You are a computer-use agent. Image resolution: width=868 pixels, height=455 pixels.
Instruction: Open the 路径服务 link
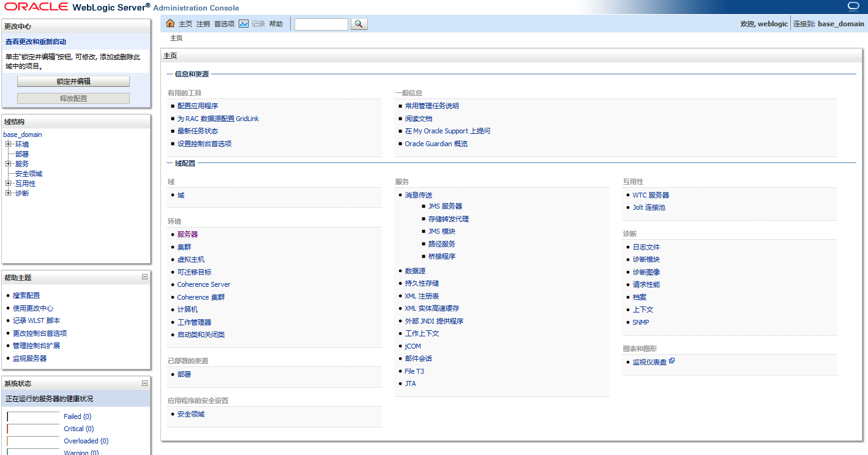click(x=442, y=244)
